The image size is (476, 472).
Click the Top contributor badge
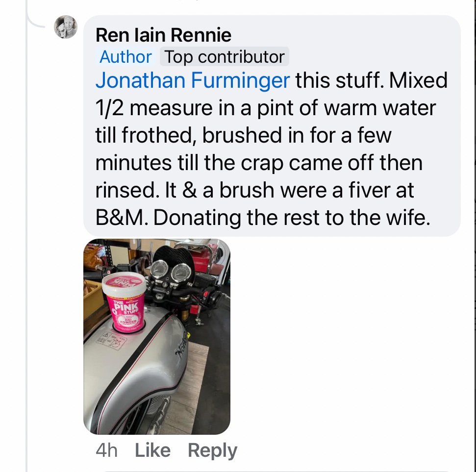[x=224, y=57]
